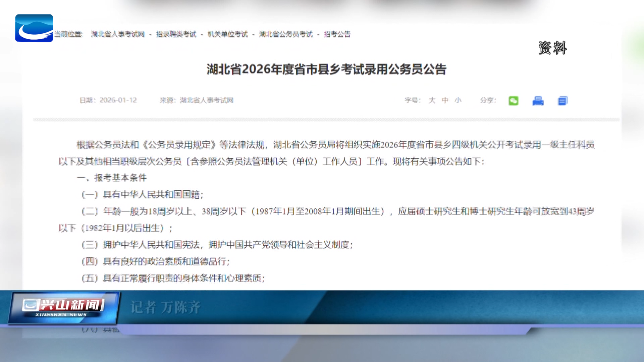Image resolution: width=644 pixels, height=362 pixels.
Task: Set font size to 中 (medium)
Action: click(445, 100)
